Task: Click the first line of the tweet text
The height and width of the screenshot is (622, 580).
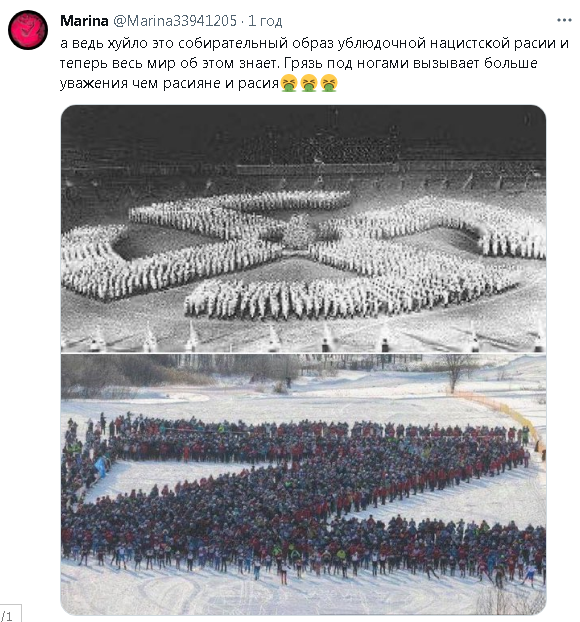Action: coord(314,43)
